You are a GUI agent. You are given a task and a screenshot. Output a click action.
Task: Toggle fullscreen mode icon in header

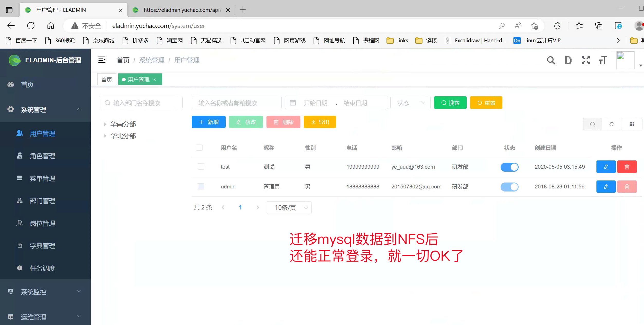(x=586, y=60)
